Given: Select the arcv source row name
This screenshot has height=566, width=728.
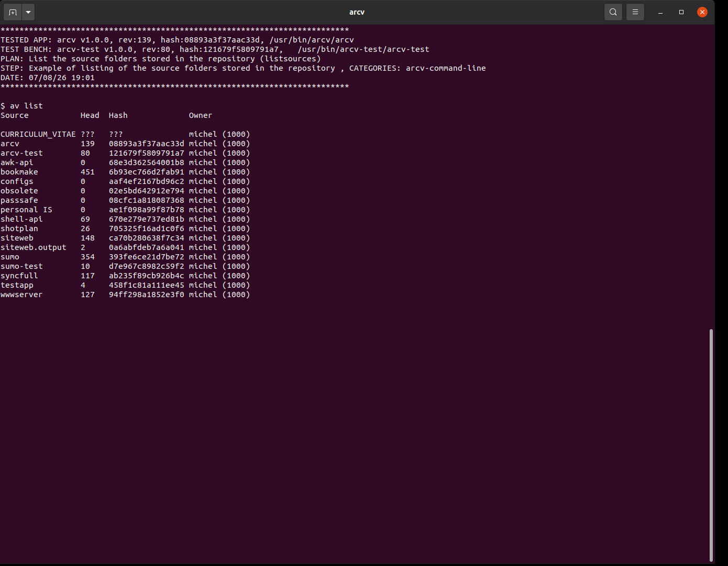Looking at the screenshot, I should [x=10, y=144].
